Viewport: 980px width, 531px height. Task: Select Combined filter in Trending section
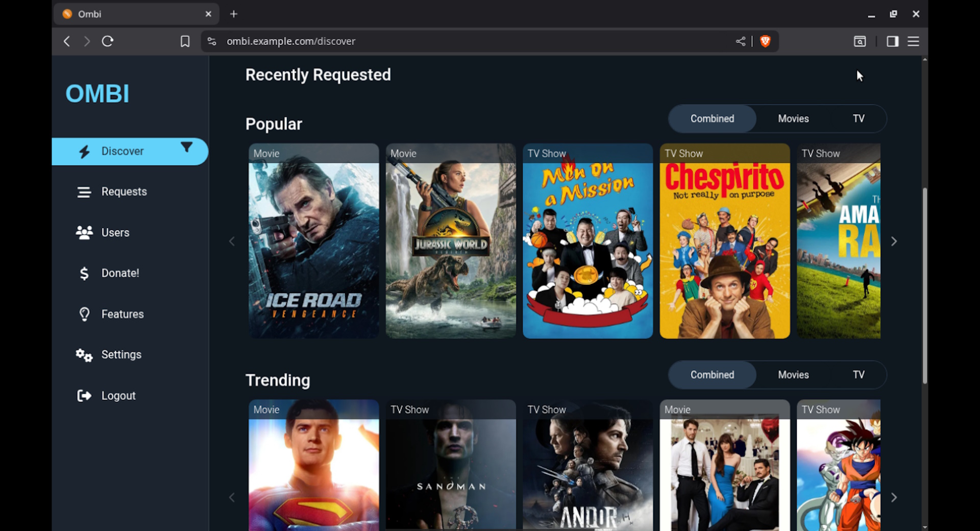(712, 375)
